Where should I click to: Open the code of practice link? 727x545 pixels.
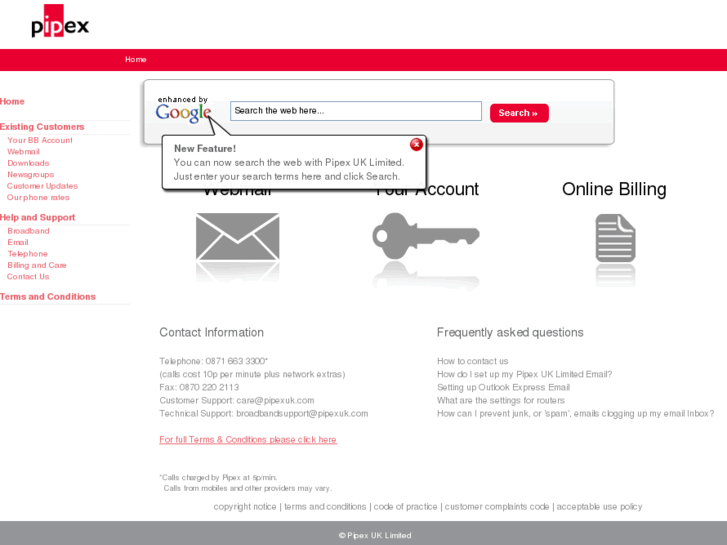(x=405, y=507)
